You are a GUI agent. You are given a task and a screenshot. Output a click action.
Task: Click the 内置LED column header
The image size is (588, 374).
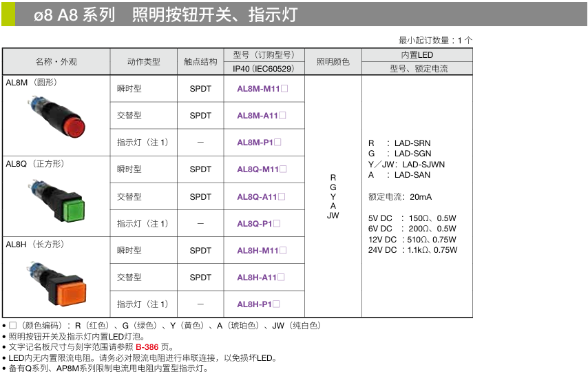417,55
